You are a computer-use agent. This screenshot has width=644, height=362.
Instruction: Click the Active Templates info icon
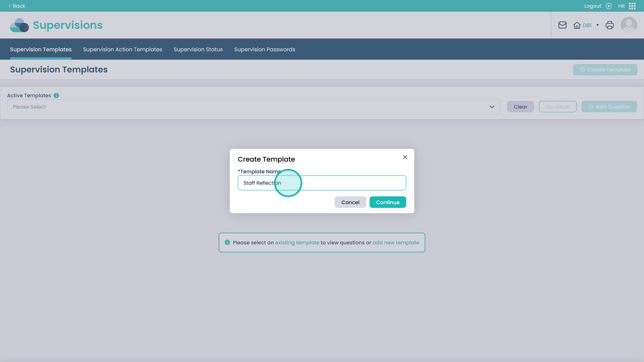[56, 96]
